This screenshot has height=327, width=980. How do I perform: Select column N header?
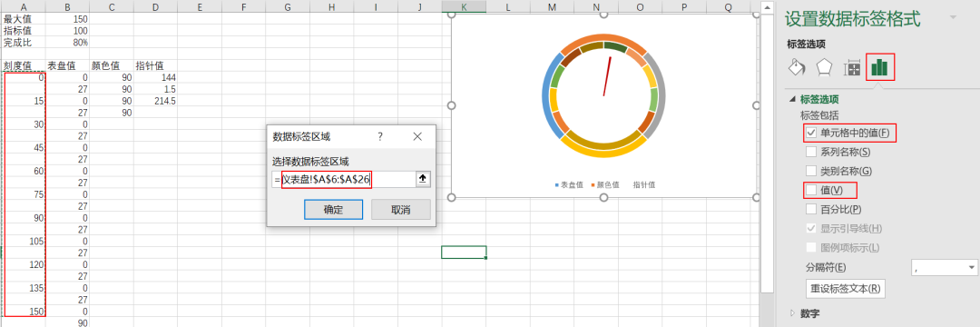coord(596,6)
